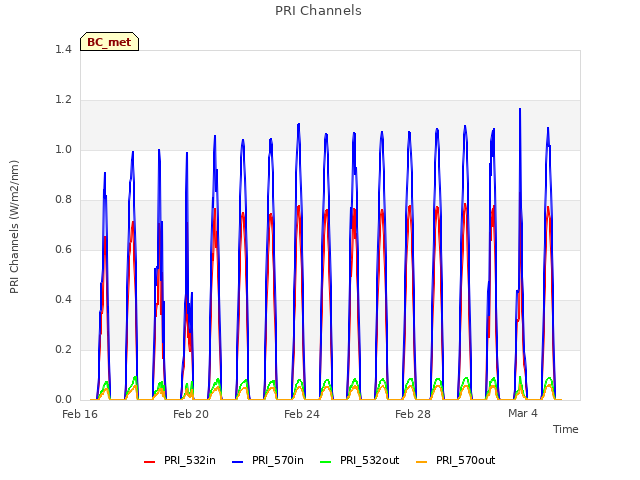
Task: Click the 0.8 y-axis tick label
Action: [63, 200]
